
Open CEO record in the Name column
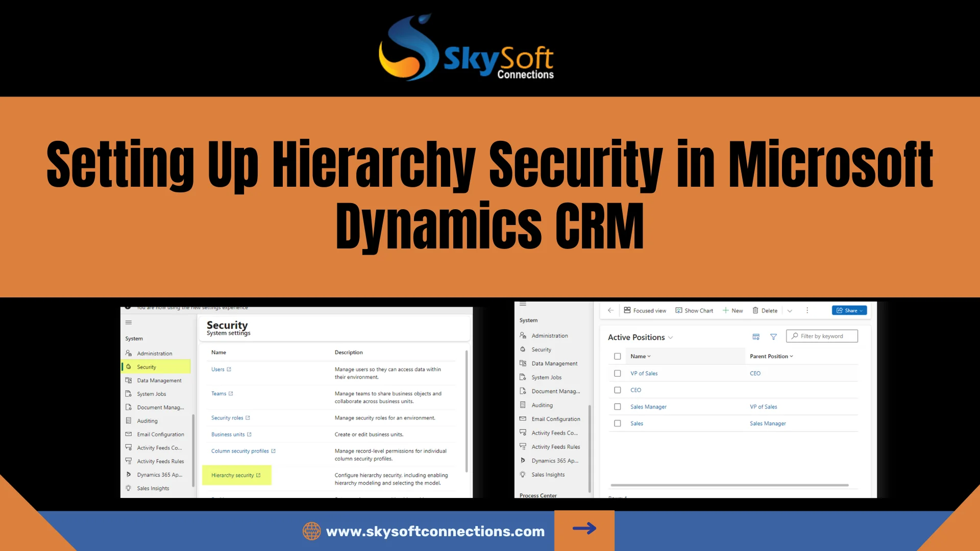pos(635,390)
